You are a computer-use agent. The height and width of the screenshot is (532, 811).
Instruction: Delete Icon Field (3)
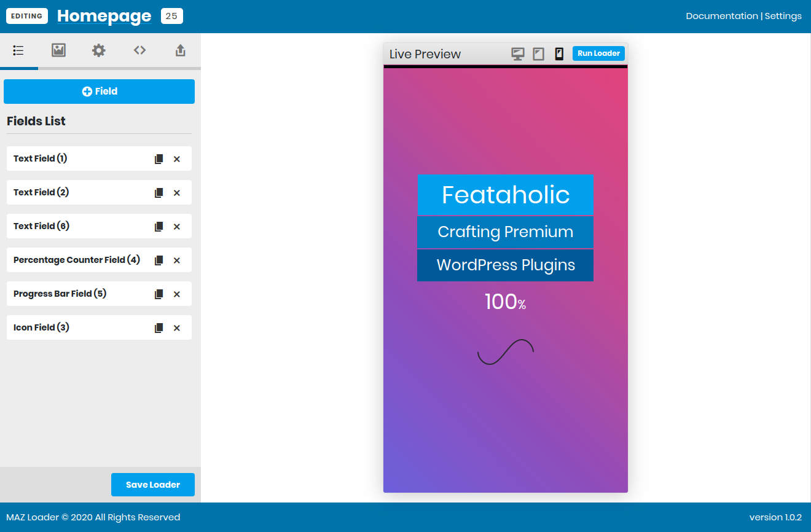[x=177, y=328]
